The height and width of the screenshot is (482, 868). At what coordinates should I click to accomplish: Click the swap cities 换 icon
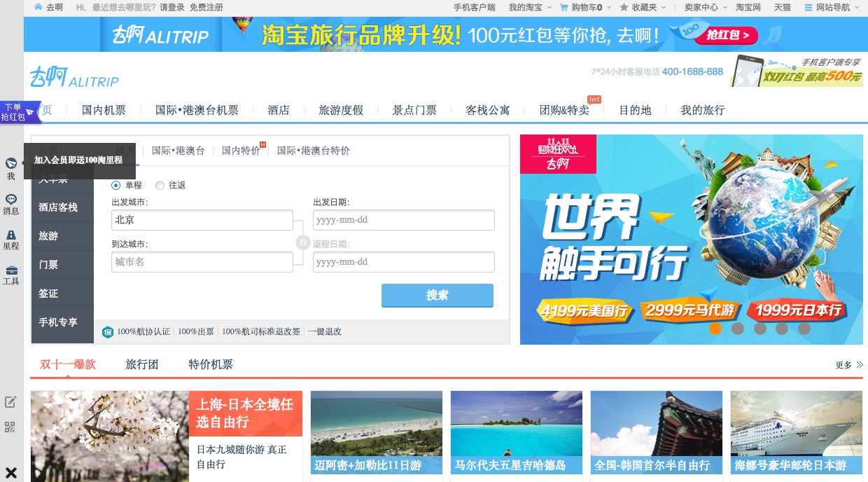tap(302, 242)
